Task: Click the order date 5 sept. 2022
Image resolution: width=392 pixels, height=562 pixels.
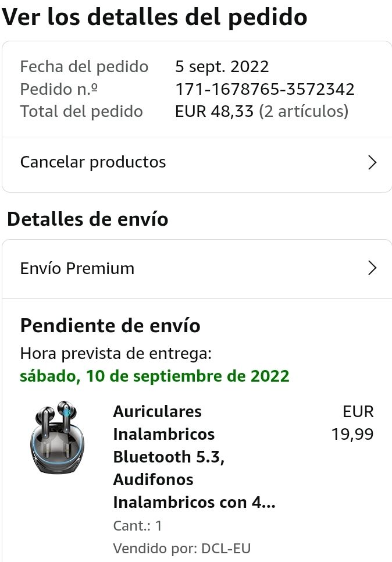Action: tap(222, 66)
